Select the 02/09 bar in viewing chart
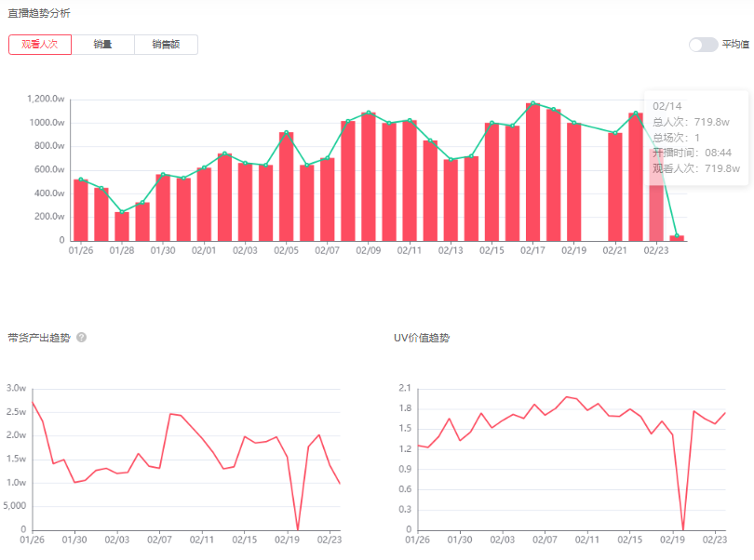 (x=369, y=177)
